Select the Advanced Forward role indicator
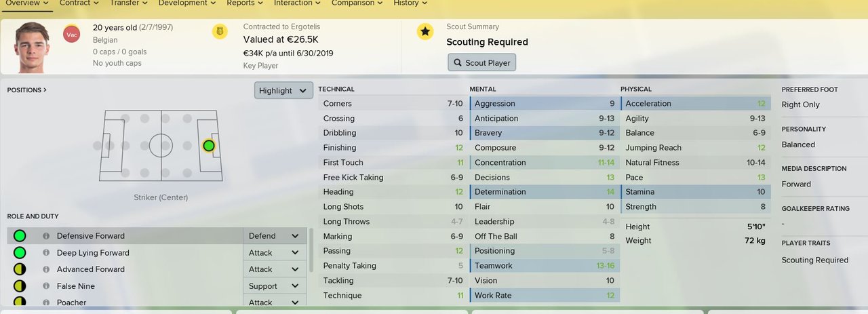868x314 pixels. pos(20,269)
